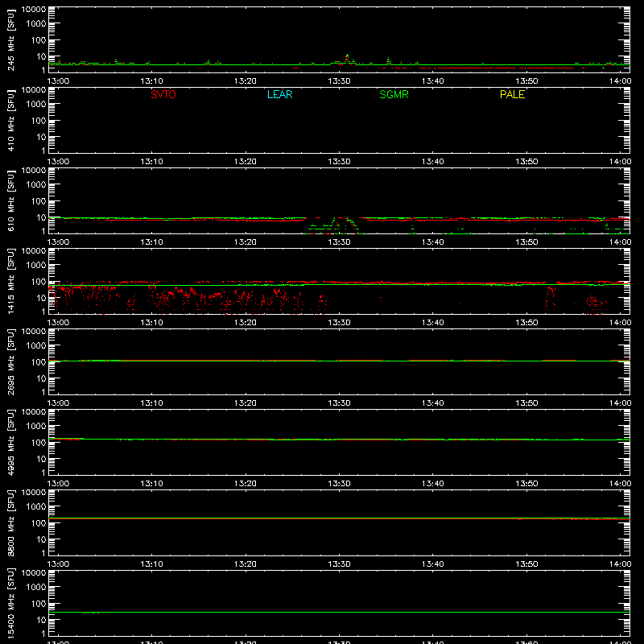The height and width of the screenshot is (644, 644).
Task: Click the 100 tick label of the 2695 MHz plot
Action: pos(39,361)
